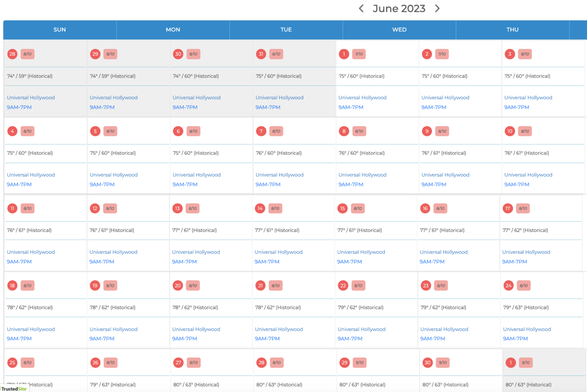587x392 pixels.
Task: Go to previous month using left chevron
Action: click(361, 8)
